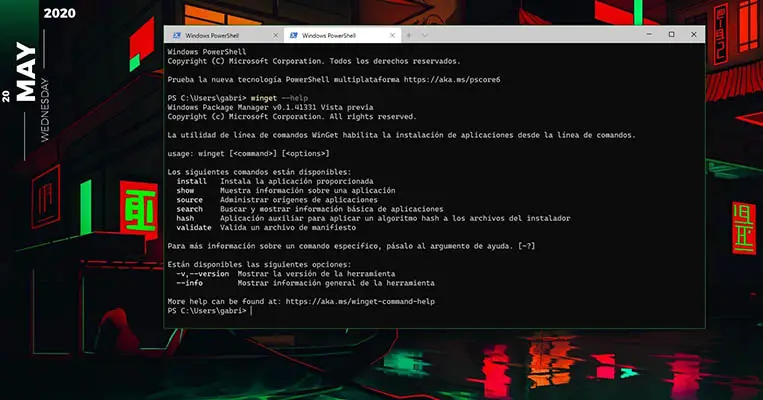Click 'La utilidad de línea de comandos WinGet' line
Viewport: 763px width, 400px height.
point(401,135)
